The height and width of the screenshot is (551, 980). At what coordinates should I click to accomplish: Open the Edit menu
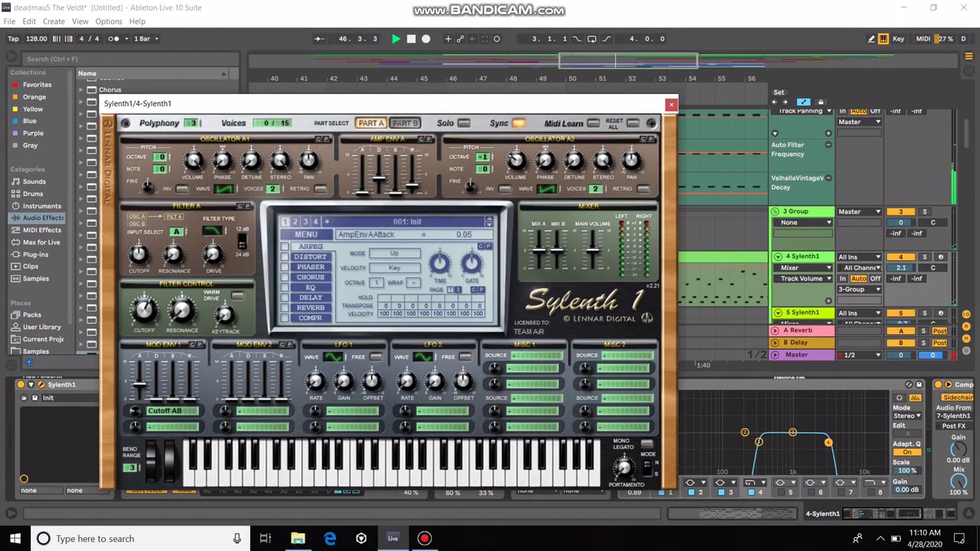click(x=29, y=21)
